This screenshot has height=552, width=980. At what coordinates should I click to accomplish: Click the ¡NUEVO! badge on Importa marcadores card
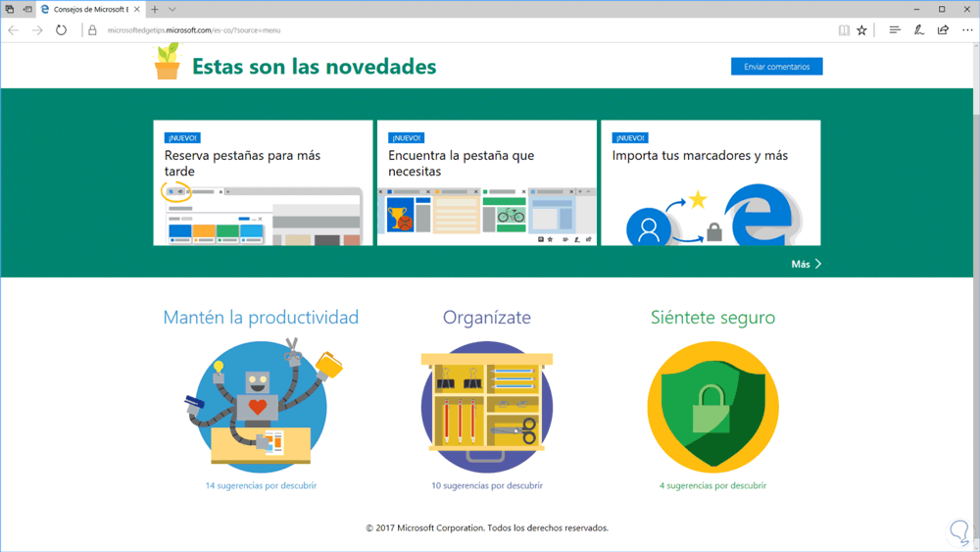coord(630,137)
